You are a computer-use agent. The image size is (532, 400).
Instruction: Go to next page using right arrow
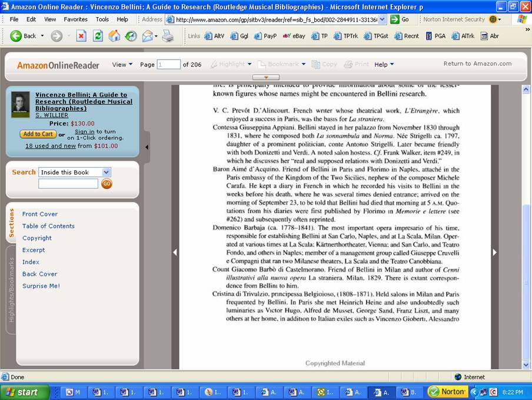point(494,252)
